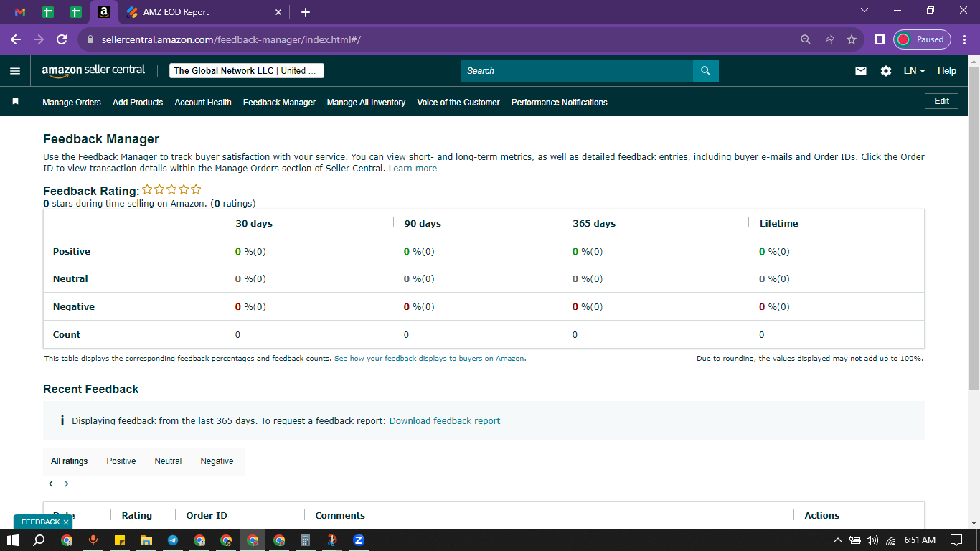Screen dimensions: 980x551
Task: Open Wi-Fi network settings in tray
Action: point(890,540)
